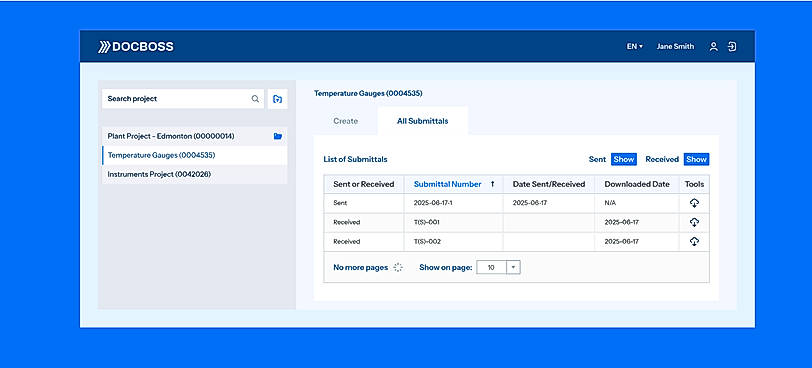Click the N/A downloaded date cell
This screenshot has width=812, height=368.
(610, 203)
